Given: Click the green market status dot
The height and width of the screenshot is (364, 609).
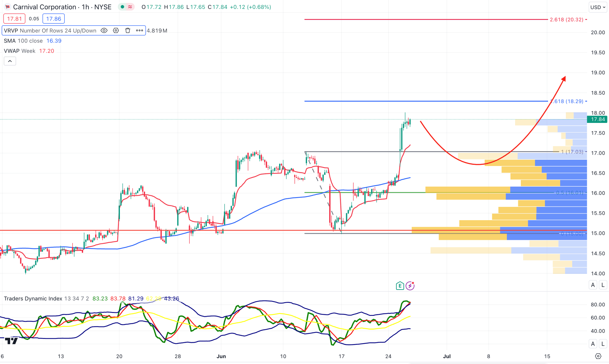Looking at the screenshot, I should [x=122, y=7].
